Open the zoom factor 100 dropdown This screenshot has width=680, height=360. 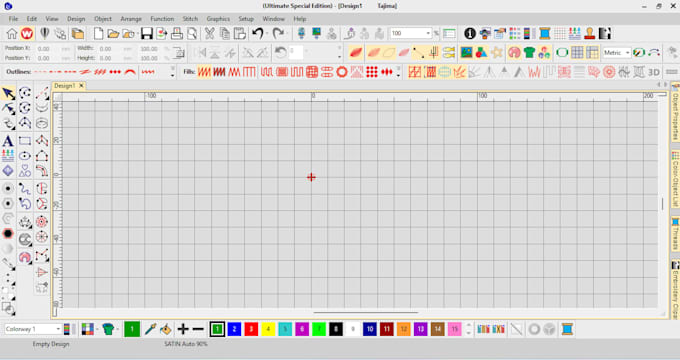coord(428,33)
